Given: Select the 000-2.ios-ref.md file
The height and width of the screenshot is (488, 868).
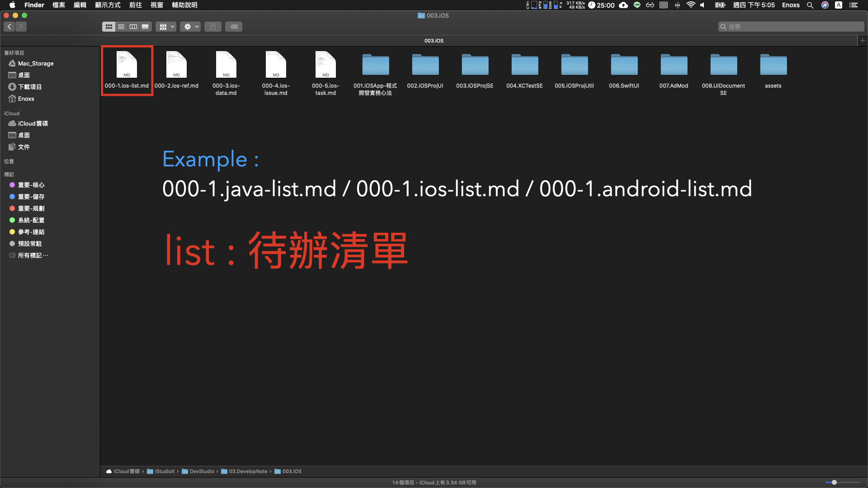Looking at the screenshot, I should coord(176,70).
